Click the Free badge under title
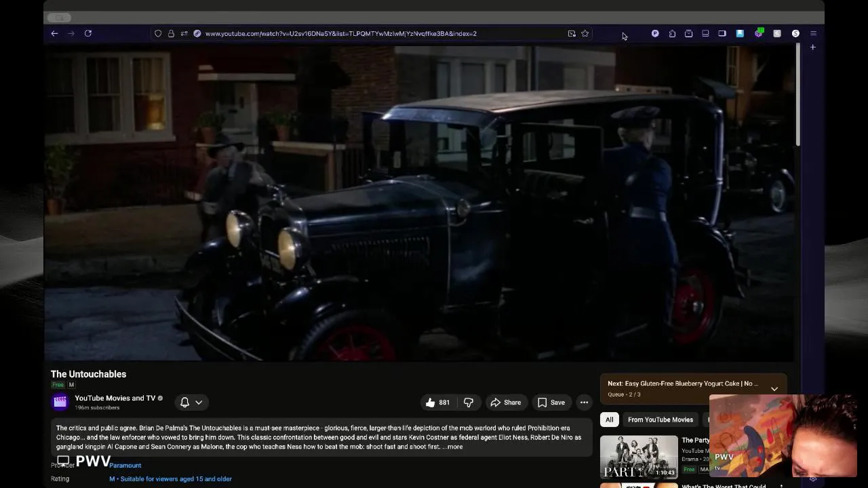Viewport: 868px width, 488px height. [x=58, y=385]
